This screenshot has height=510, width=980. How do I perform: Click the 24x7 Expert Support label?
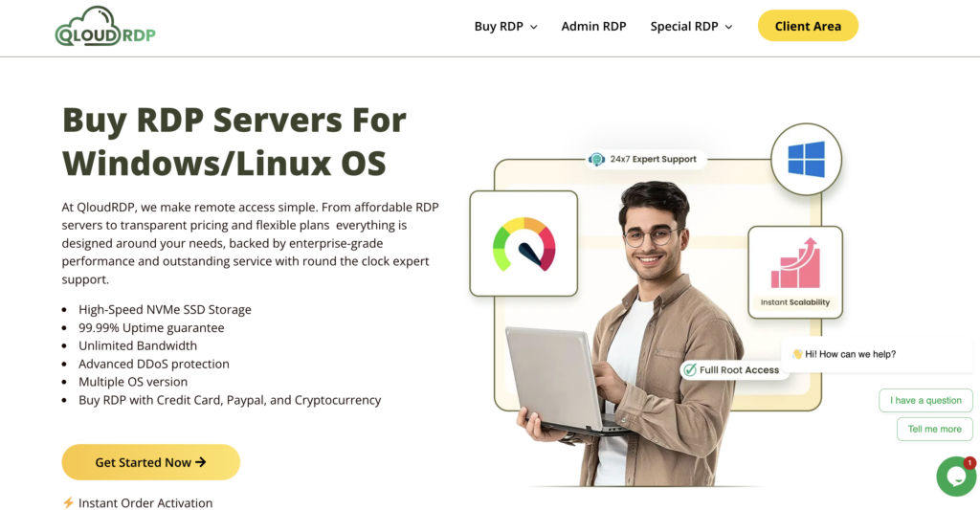pyautogui.click(x=653, y=159)
